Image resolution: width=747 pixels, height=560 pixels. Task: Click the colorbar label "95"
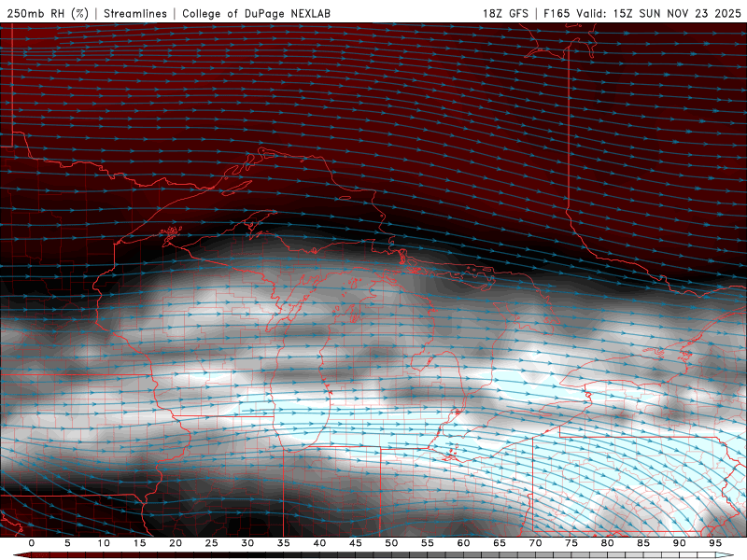(715, 543)
